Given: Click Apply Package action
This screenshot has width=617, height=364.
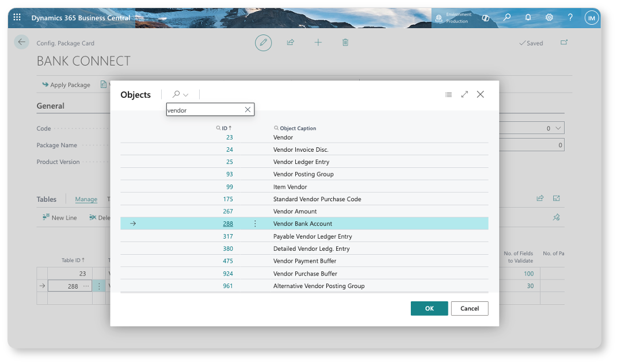Looking at the screenshot, I should click(66, 85).
